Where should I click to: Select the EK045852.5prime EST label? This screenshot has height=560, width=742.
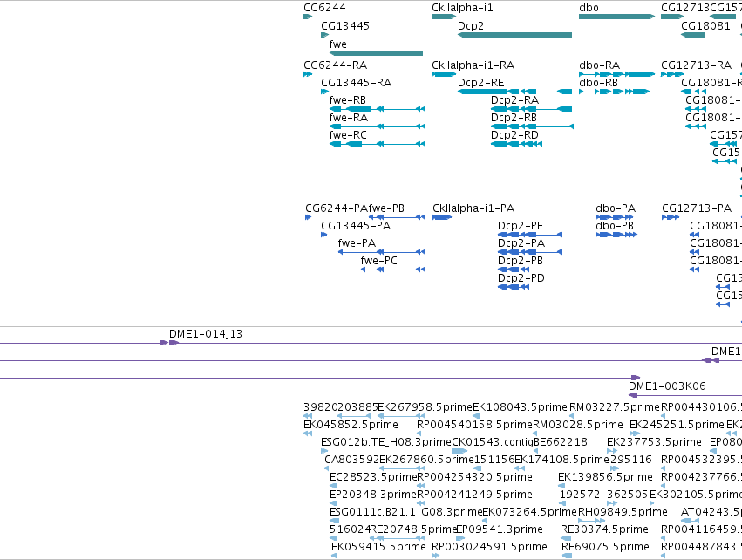click(351, 425)
